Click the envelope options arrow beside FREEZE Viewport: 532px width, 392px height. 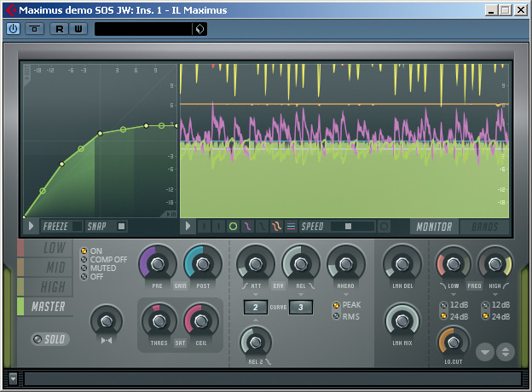(31, 226)
